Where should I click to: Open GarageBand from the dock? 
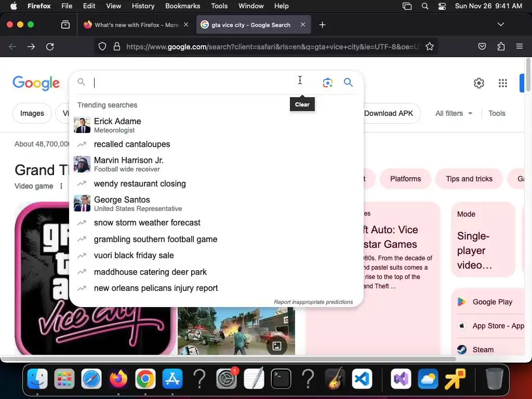click(335, 379)
